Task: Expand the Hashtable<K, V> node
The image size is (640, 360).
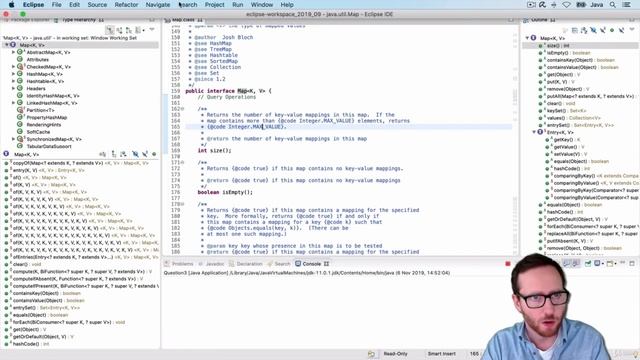Action: pyautogui.click(x=13, y=81)
